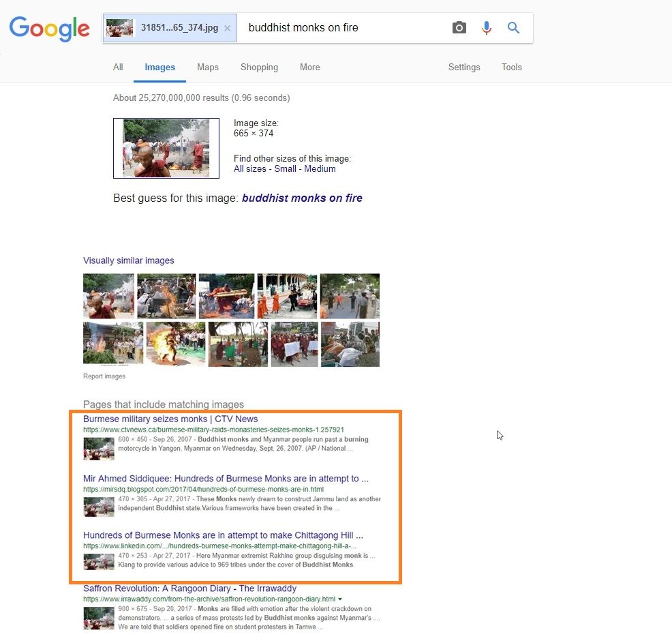Open the Tools option
The height and width of the screenshot is (643, 672).
pos(512,68)
